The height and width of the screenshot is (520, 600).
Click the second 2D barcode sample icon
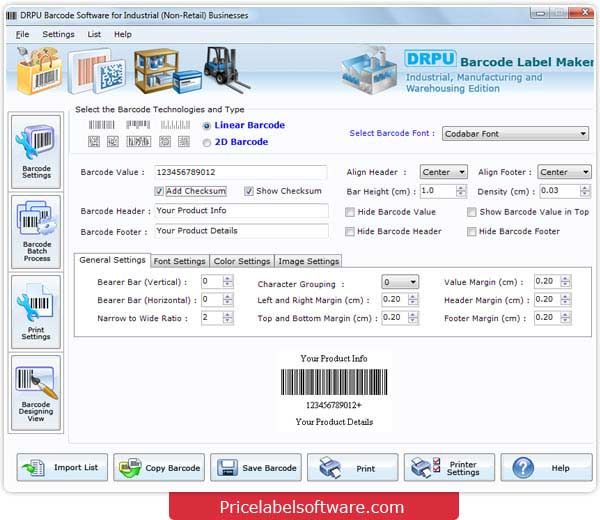112,142
